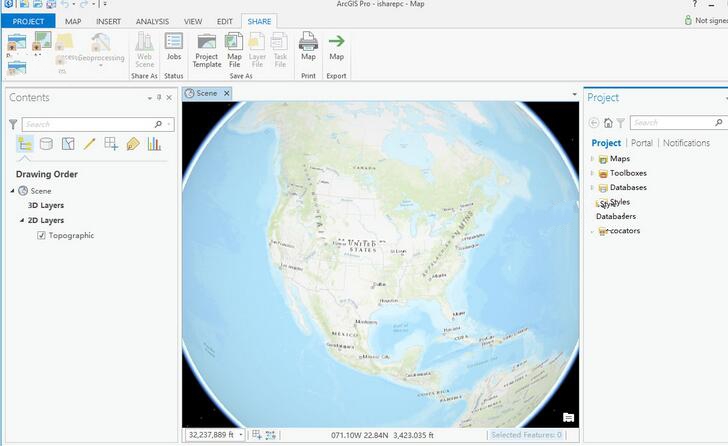Open the scale dropdown in status bar
The height and width of the screenshot is (446, 728).
point(241,435)
